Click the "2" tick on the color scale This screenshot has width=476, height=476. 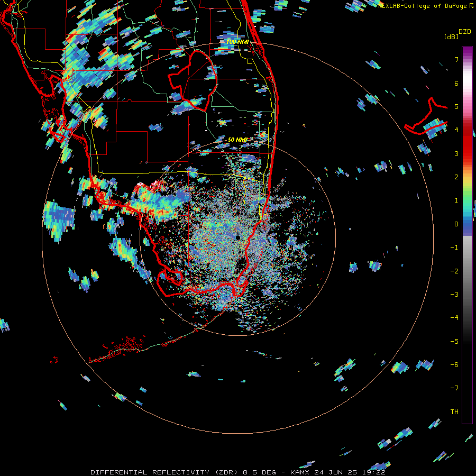pos(456,177)
